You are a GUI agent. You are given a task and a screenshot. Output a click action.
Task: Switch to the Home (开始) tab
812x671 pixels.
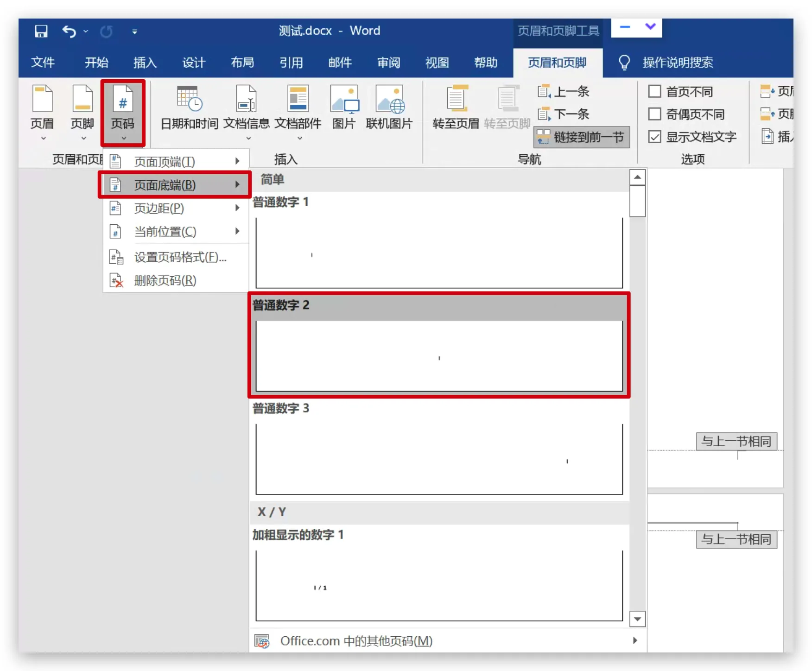[96, 63]
